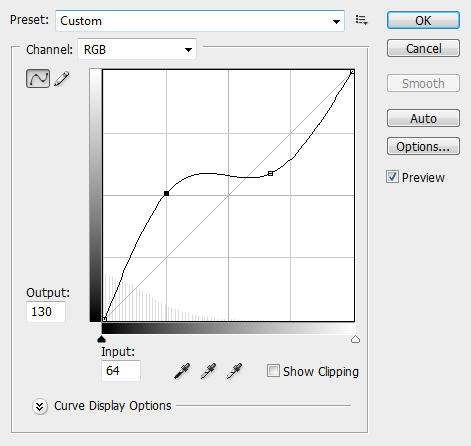This screenshot has height=446, width=471.
Task: Disable the Preview checkbox
Action: click(392, 177)
